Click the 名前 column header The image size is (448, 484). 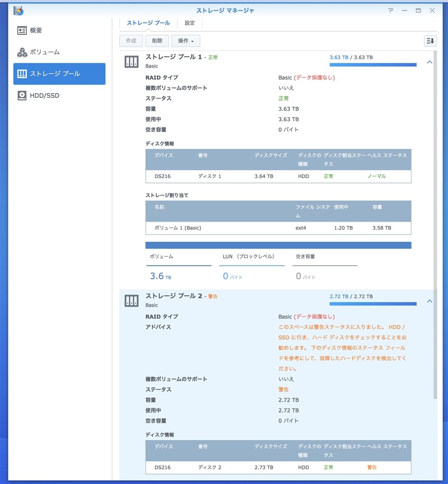pyautogui.click(x=159, y=207)
